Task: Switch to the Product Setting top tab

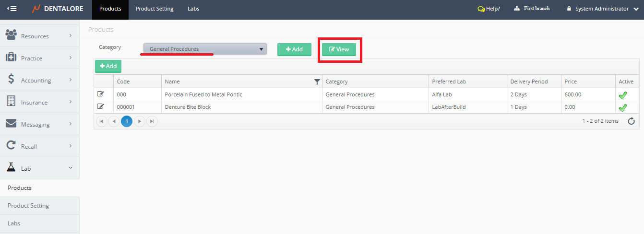Action: click(x=155, y=9)
